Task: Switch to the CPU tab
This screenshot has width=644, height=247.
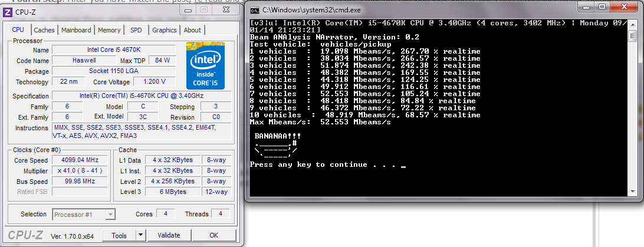Action: pos(18,29)
